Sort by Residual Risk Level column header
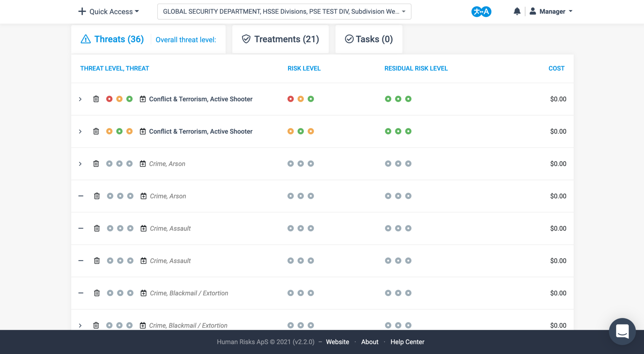Image resolution: width=644 pixels, height=354 pixels. coord(416,68)
